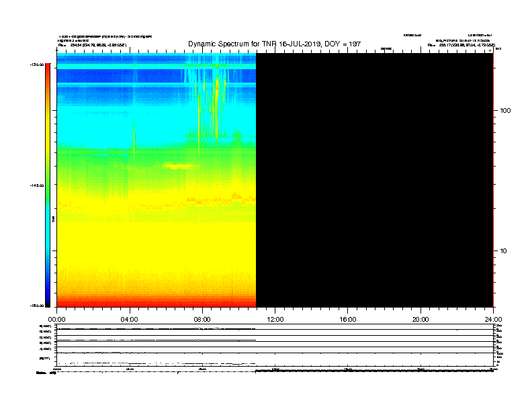Click the plot title "Dynamic Spectrum for TNR 16-JUL-2019, DOY = 197"

(274, 44)
